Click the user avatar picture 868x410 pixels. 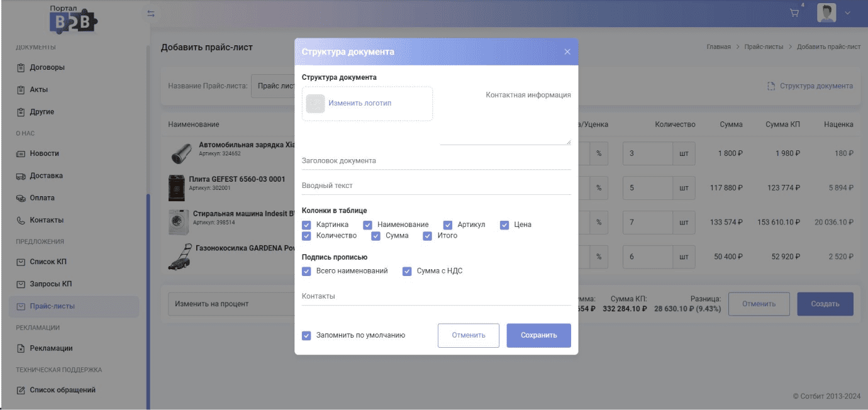(x=826, y=13)
